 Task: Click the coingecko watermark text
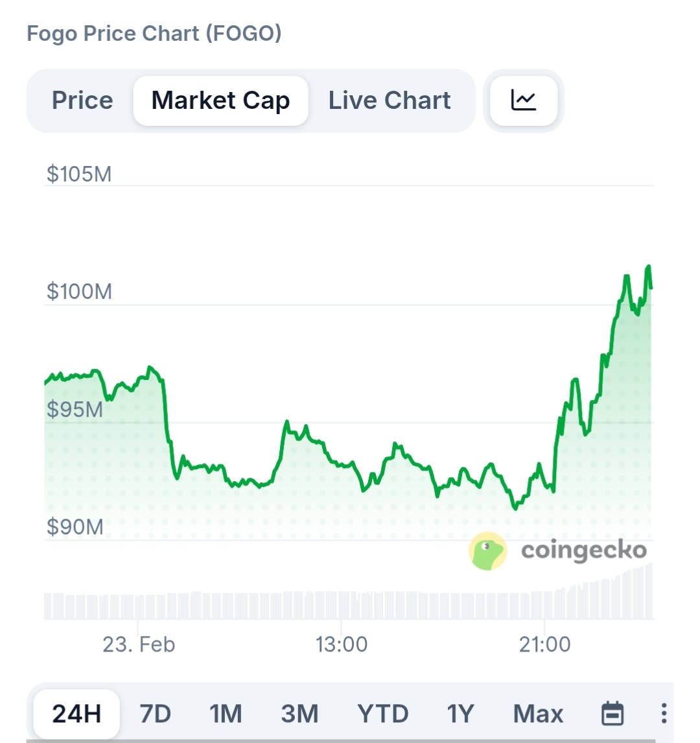(584, 550)
